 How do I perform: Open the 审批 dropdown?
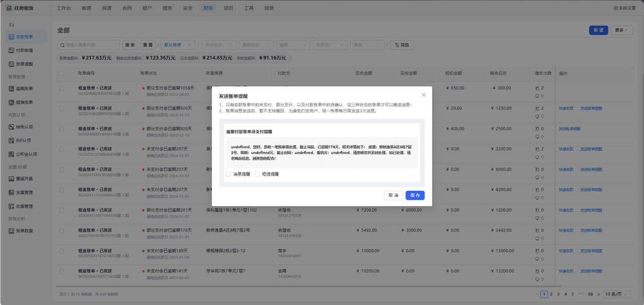367,45
